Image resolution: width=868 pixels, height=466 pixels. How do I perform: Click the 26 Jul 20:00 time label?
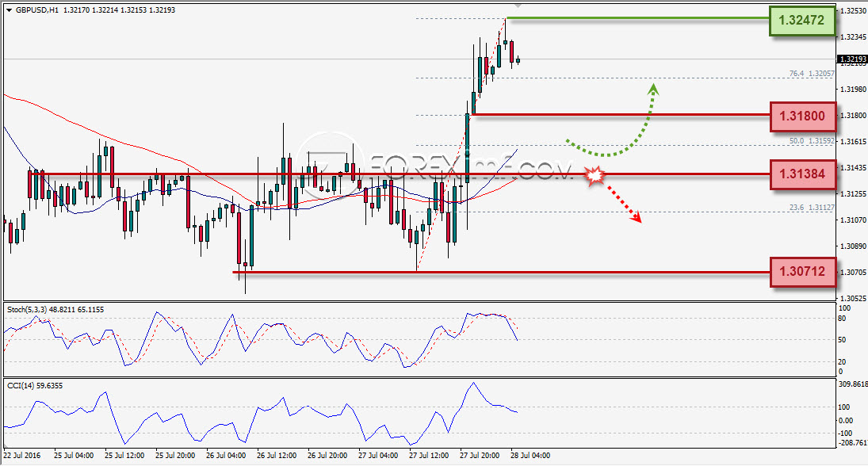click(327, 456)
